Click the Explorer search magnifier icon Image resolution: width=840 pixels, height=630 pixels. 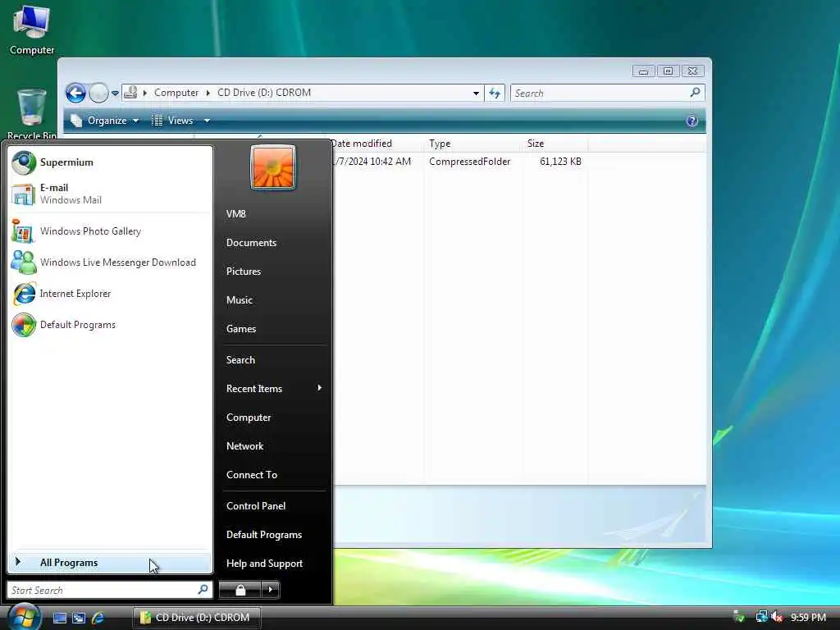click(x=696, y=93)
